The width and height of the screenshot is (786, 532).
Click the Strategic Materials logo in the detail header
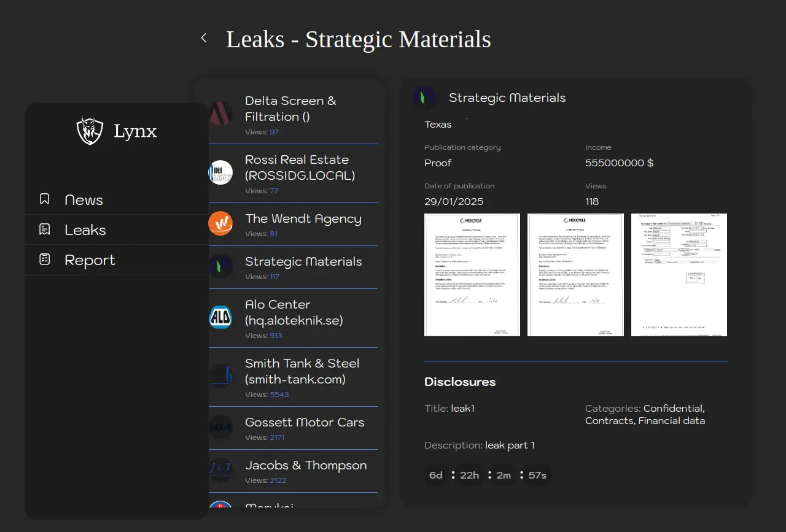[x=425, y=98]
